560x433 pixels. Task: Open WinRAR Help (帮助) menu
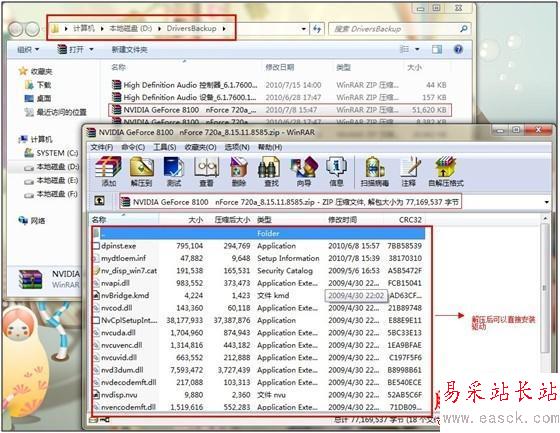click(270, 147)
